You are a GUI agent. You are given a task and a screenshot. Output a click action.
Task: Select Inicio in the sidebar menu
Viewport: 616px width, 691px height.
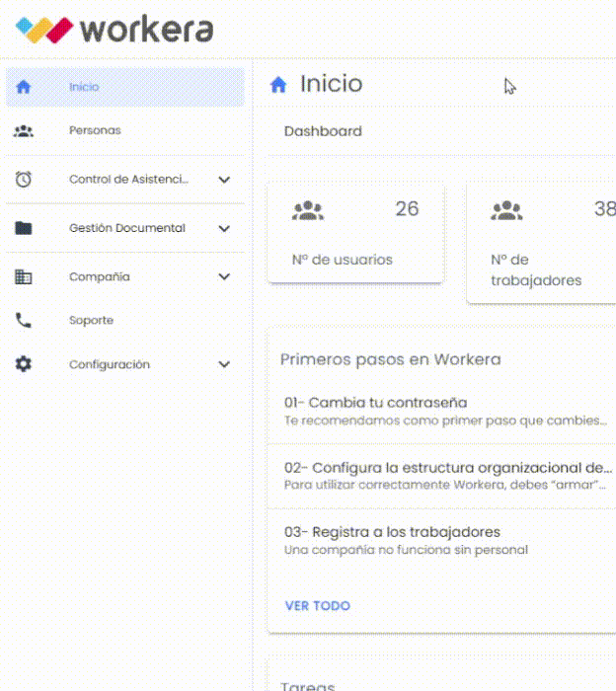[x=125, y=87]
